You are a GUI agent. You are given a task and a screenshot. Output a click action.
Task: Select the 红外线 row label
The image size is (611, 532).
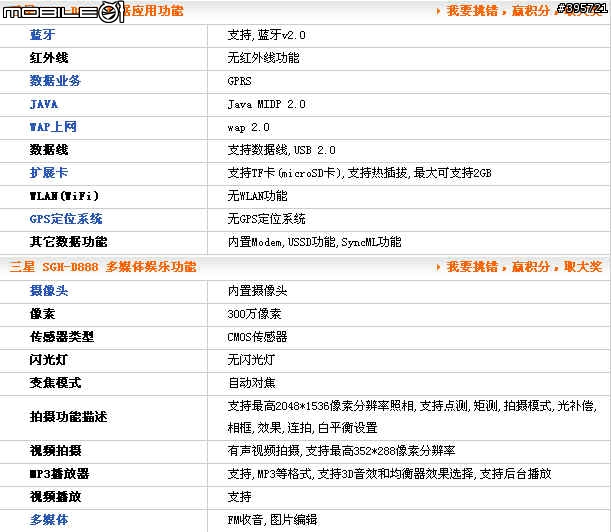(49, 58)
